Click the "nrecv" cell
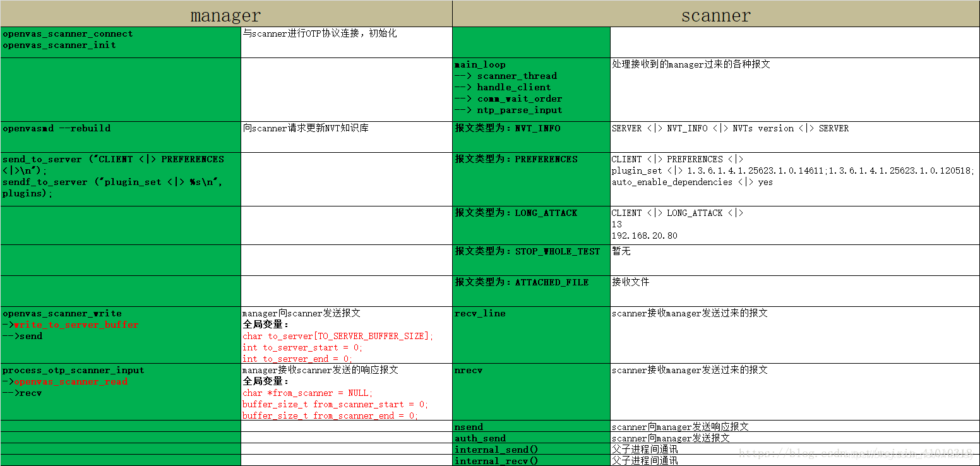Viewport: 980px width, 466px height. point(532,391)
